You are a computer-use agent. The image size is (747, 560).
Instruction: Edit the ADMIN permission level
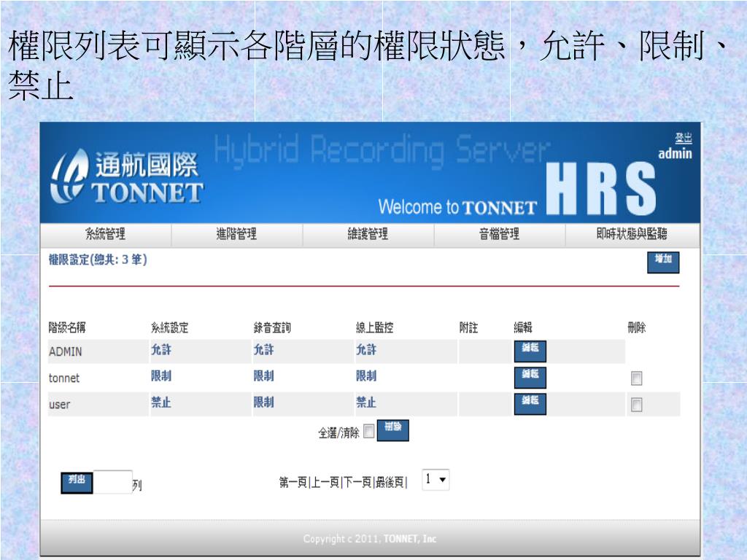point(530,351)
